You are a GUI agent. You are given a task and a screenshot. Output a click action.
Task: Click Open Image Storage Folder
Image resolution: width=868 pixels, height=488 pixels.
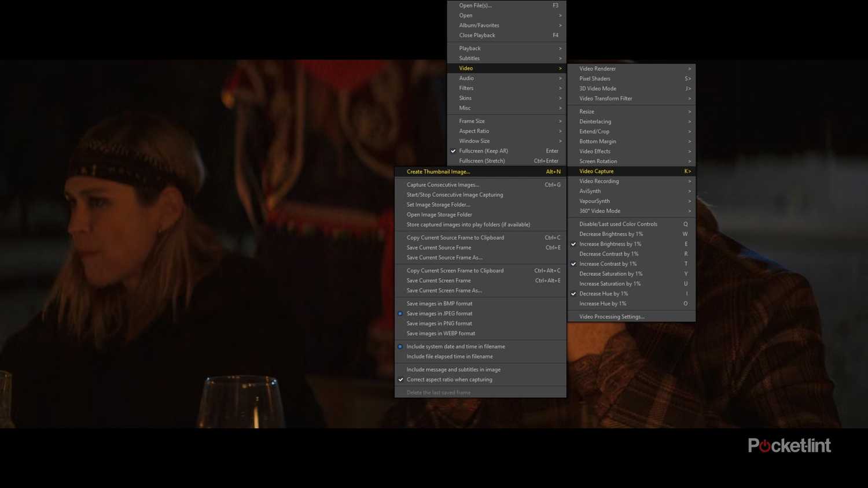[x=439, y=215]
